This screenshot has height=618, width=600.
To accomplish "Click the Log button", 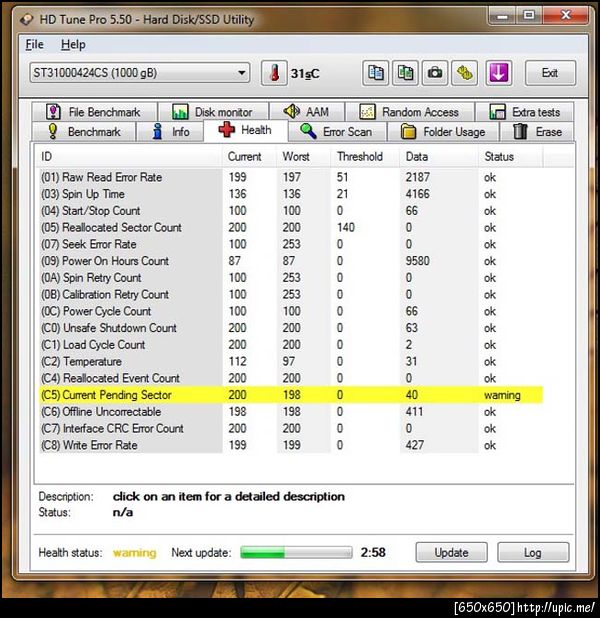I will pyautogui.click(x=533, y=552).
